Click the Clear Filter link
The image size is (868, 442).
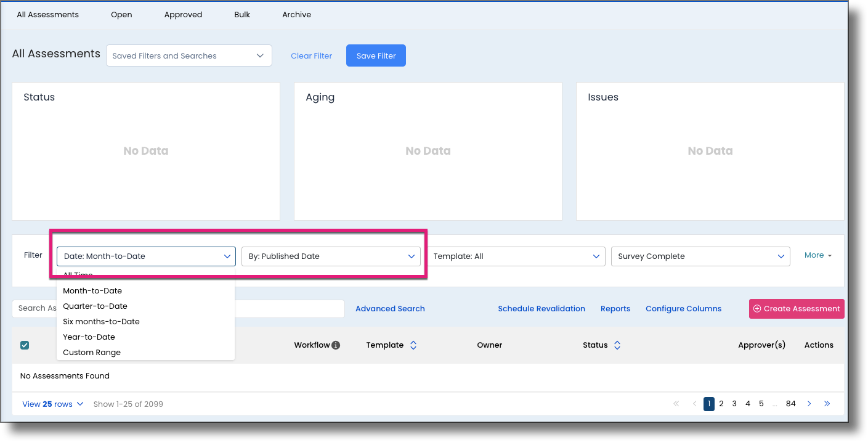(x=311, y=55)
